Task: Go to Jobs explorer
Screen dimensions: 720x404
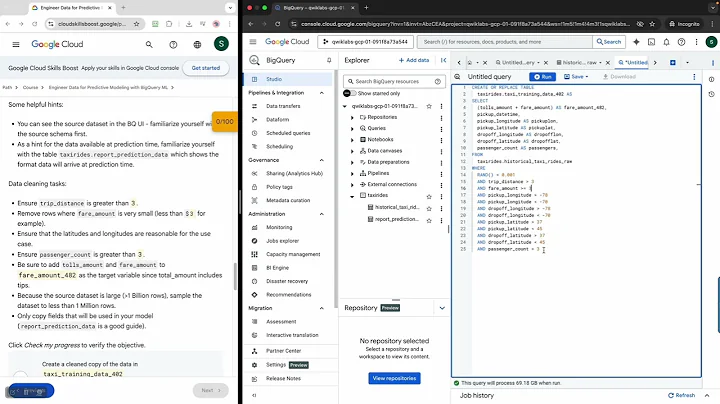Action: pyautogui.click(x=282, y=241)
